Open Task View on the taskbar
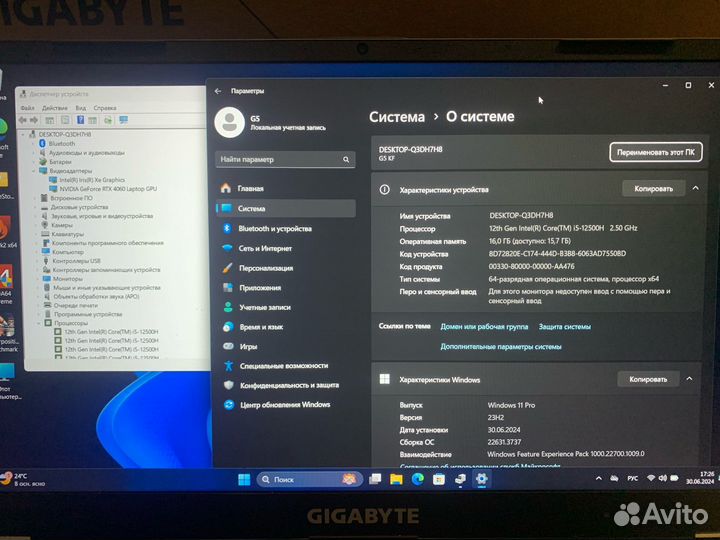Screen dimensions: 720x540 coord(375,479)
